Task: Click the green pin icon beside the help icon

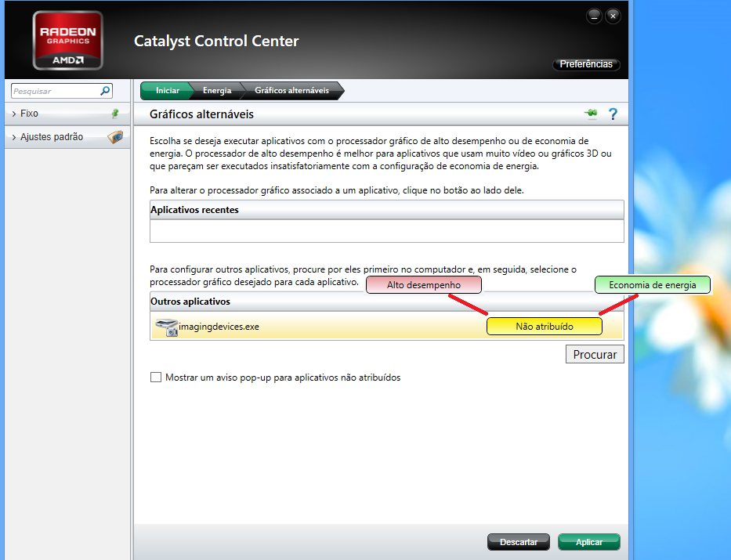Action: 591,114
